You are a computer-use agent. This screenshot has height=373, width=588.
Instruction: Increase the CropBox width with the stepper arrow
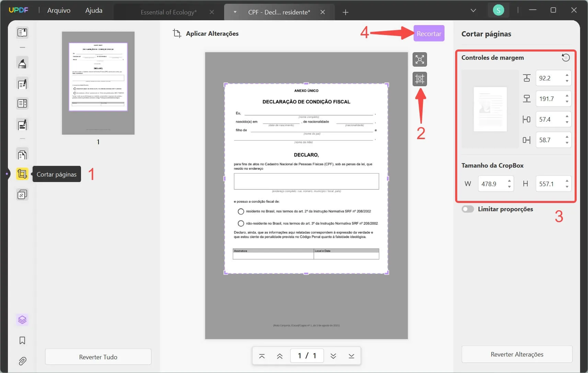pyautogui.click(x=510, y=181)
